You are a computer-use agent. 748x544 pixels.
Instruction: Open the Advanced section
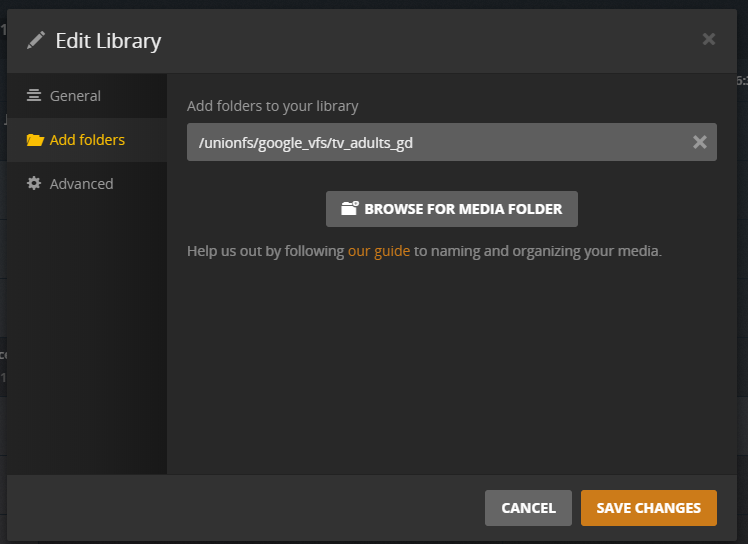87,184
